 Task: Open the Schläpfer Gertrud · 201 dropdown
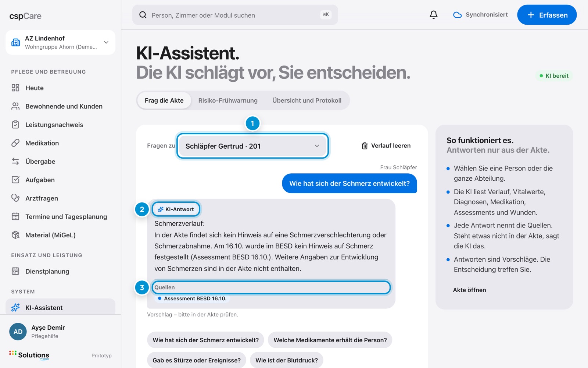(252, 146)
